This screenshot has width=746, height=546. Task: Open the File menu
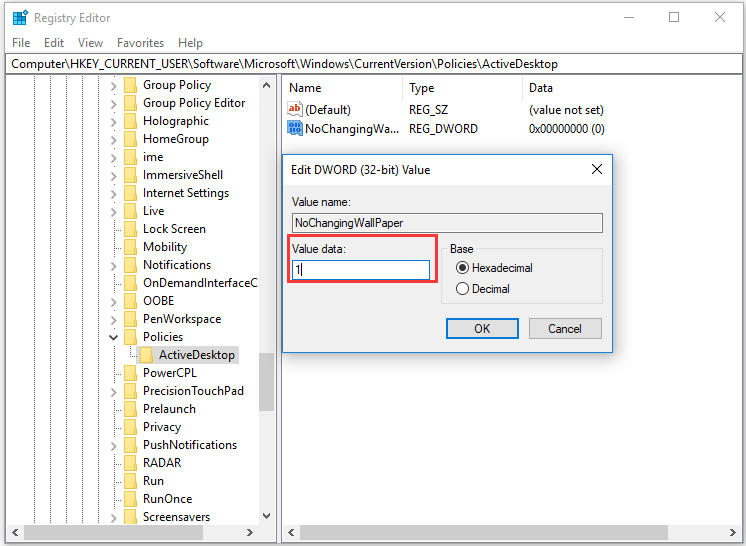pos(21,43)
